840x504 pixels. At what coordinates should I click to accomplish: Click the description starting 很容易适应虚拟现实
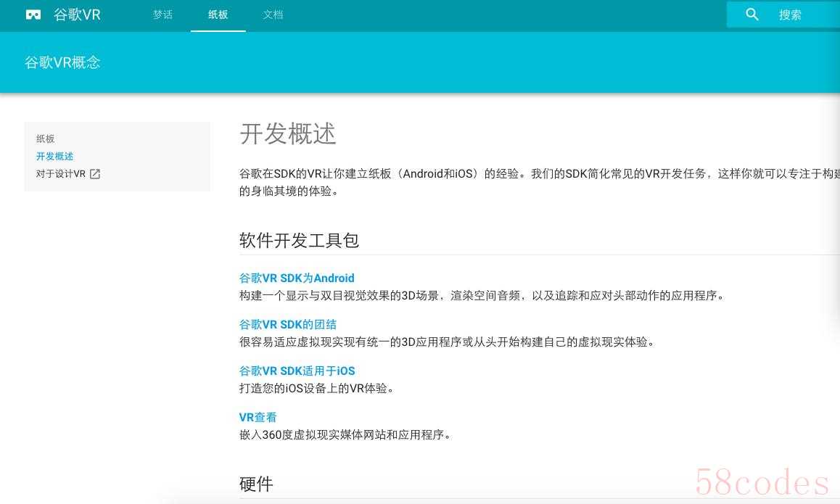coord(447,342)
